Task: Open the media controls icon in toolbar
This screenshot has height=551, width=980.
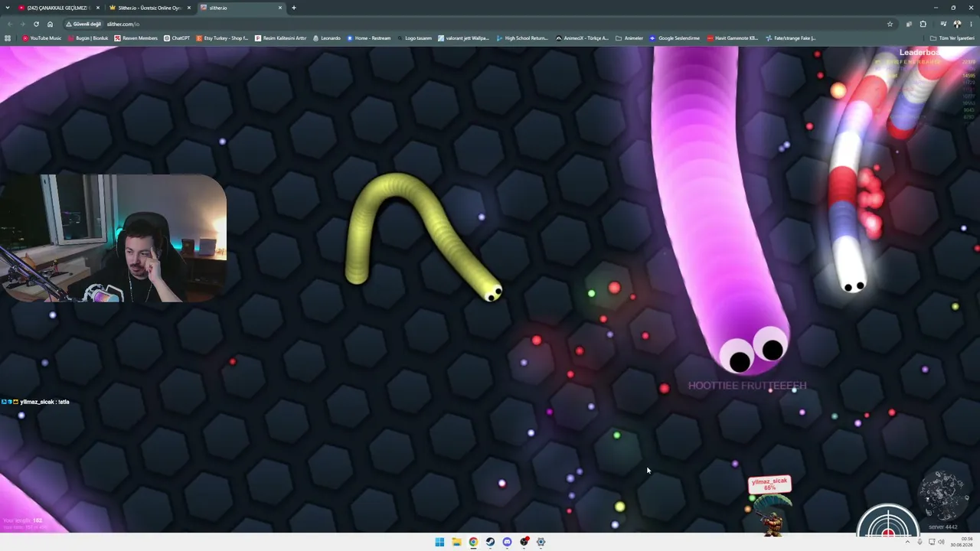Action: click(x=942, y=24)
